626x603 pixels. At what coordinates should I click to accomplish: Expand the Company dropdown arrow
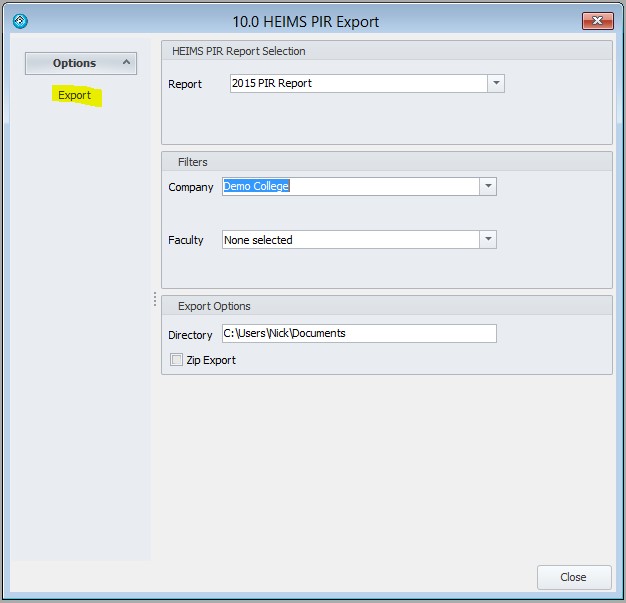[488, 186]
